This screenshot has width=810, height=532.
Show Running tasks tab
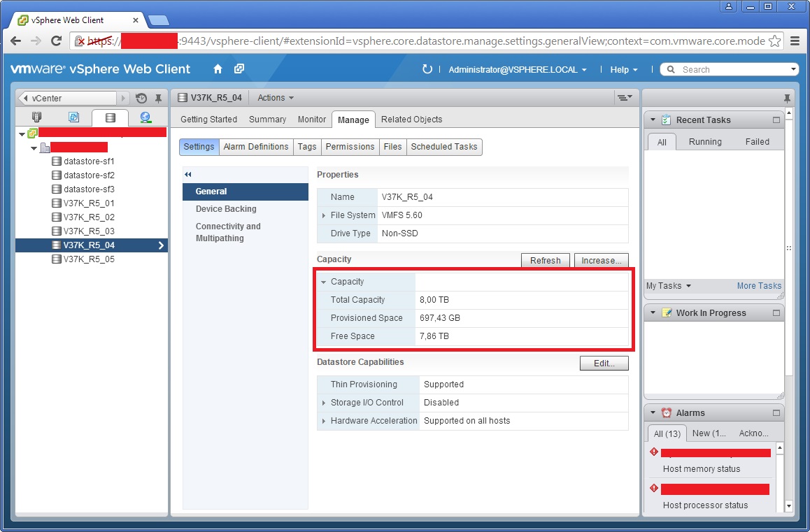pyautogui.click(x=705, y=141)
